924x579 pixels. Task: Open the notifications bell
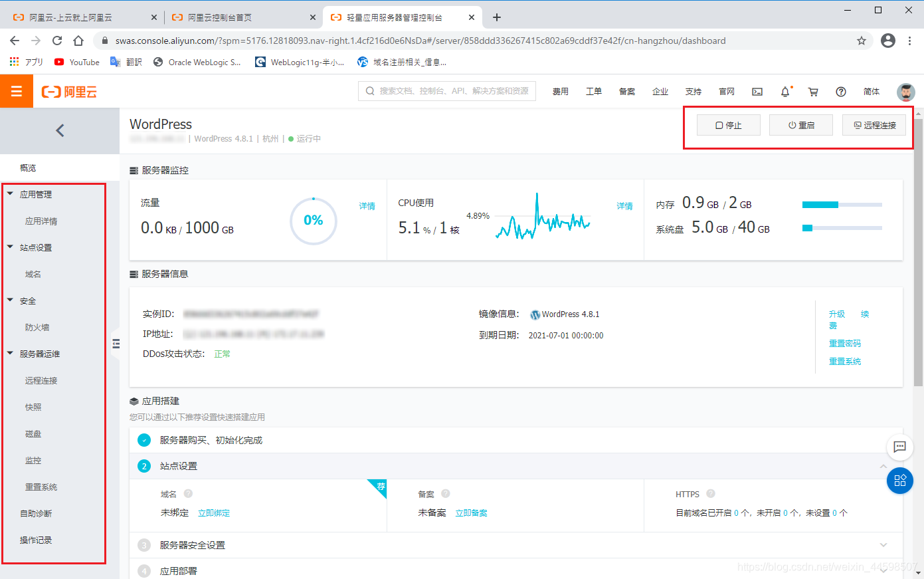(785, 92)
